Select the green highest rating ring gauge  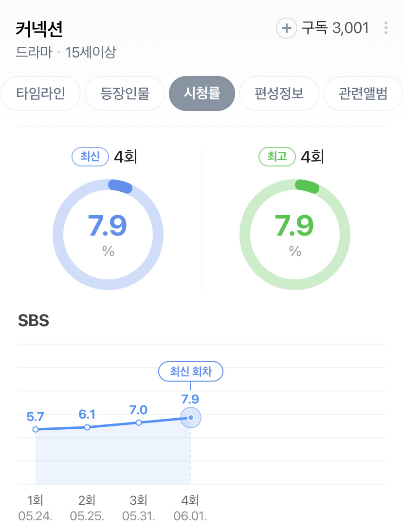coord(295,235)
